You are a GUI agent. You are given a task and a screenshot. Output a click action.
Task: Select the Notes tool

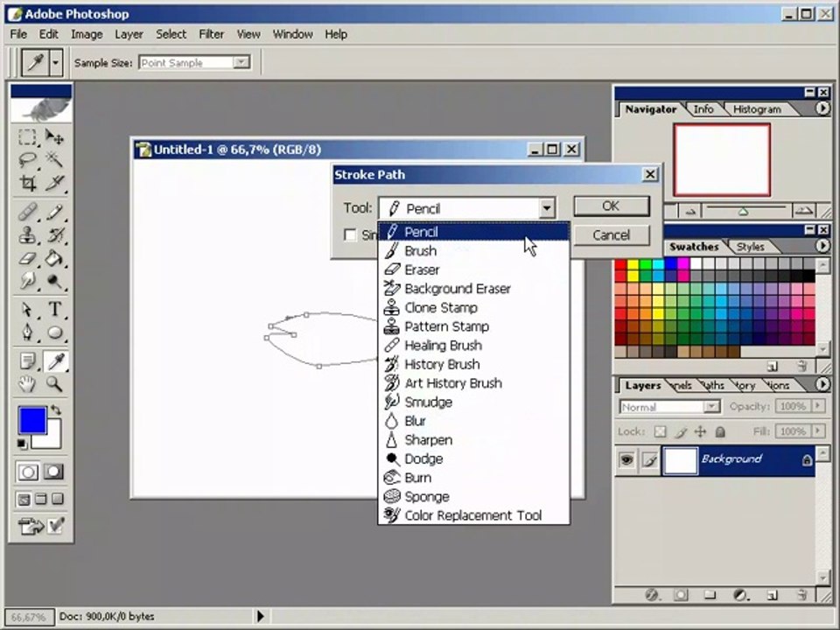pyautogui.click(x=27, y=361)
